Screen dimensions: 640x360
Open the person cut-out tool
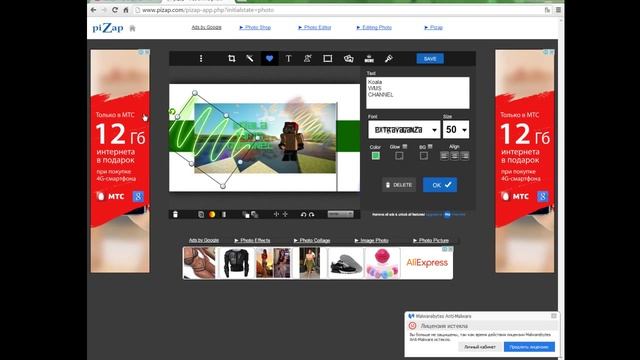[308, 59]
